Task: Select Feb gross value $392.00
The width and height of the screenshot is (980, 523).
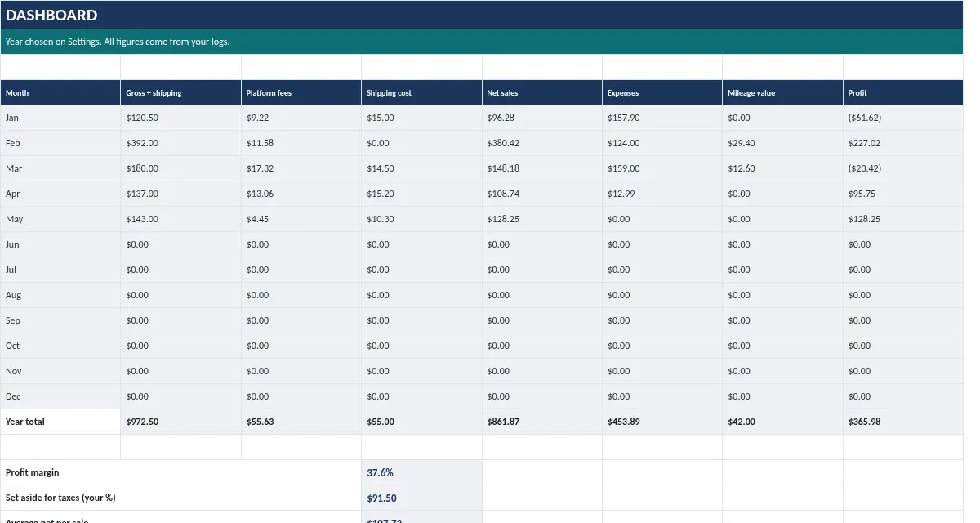Action: tap(180, 143)
